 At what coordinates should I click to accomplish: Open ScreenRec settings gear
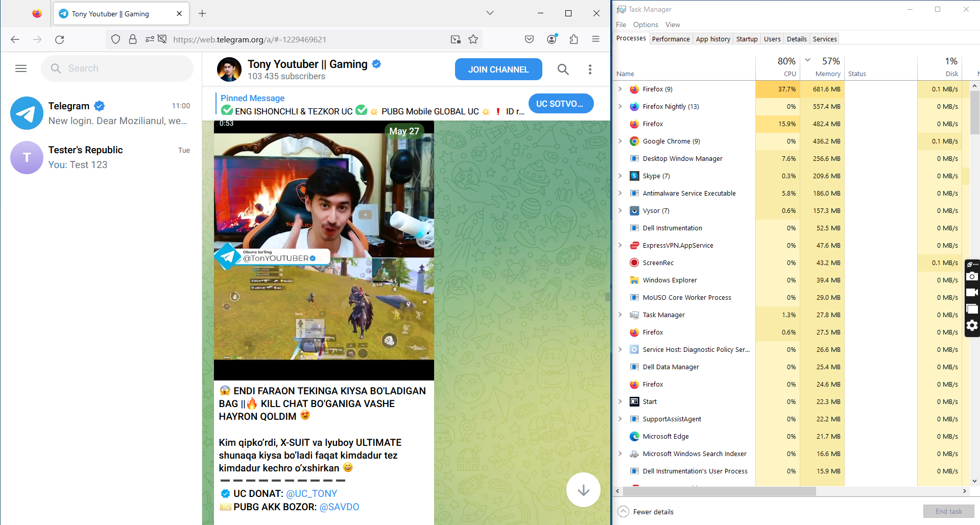click(x=972, y=325)
